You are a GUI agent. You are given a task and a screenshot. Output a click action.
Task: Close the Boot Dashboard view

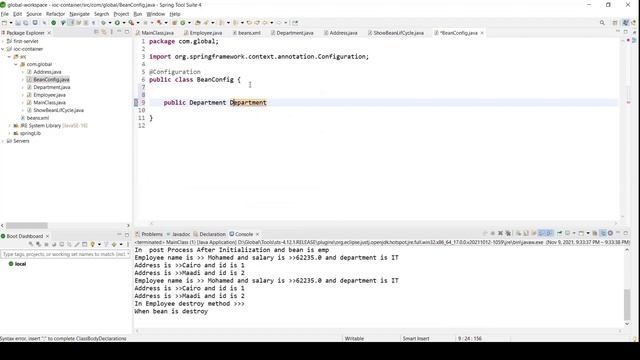coord(47,236)
